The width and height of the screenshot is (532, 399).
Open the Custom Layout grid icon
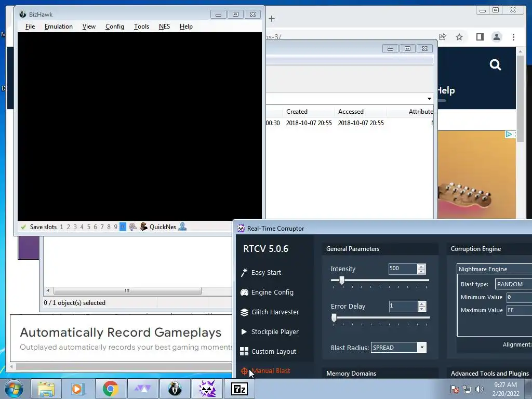244,352
